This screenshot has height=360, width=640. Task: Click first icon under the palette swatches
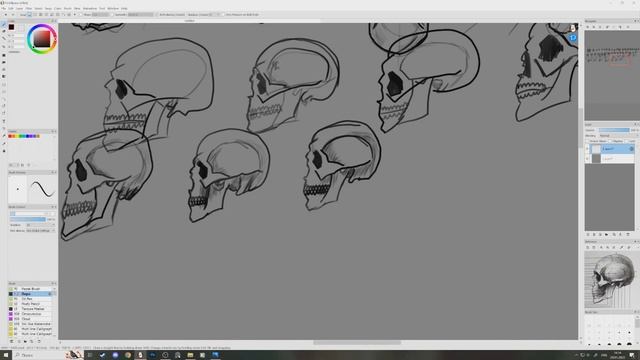[x=11, y=165]
